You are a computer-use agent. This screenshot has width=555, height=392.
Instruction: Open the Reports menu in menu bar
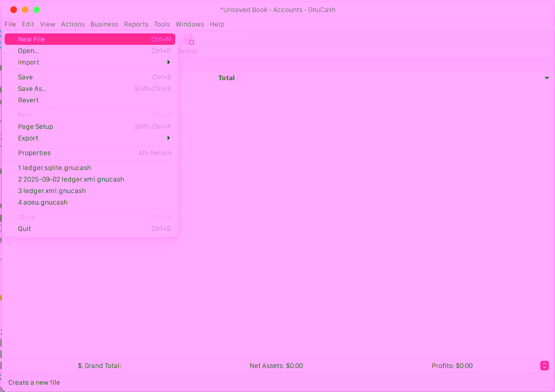tap(136, 24)
